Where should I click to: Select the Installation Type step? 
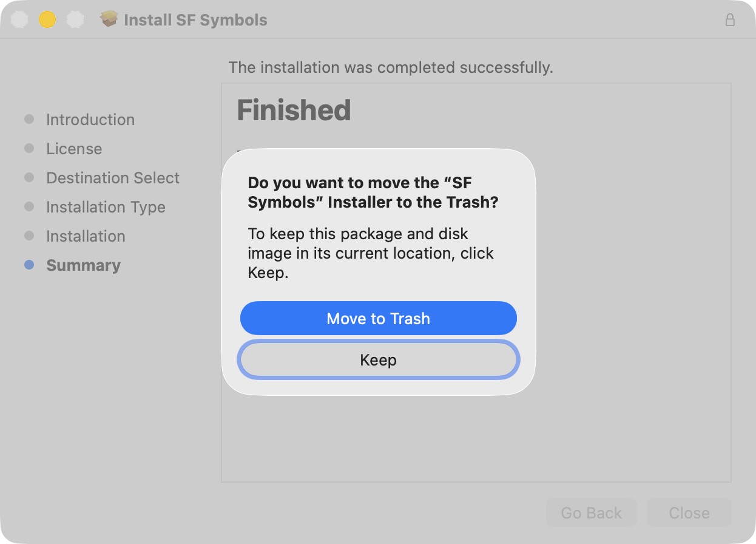click(x=106, y=207)
